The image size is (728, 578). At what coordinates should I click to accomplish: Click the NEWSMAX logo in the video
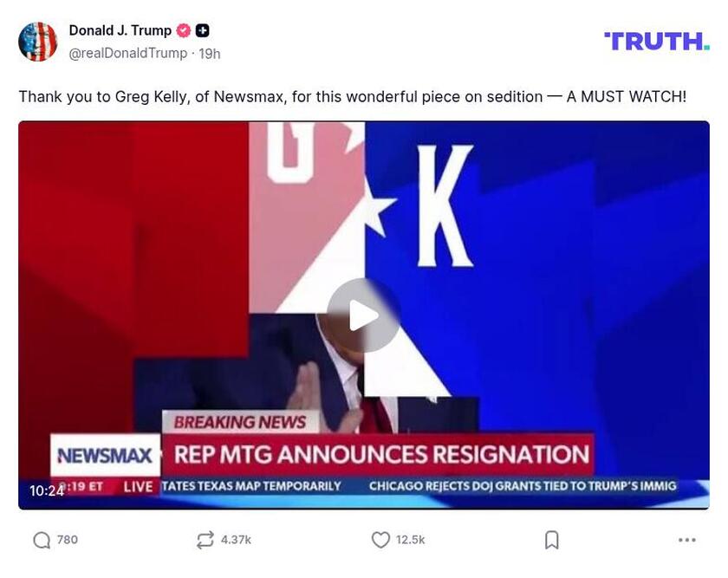click(106, 456)
